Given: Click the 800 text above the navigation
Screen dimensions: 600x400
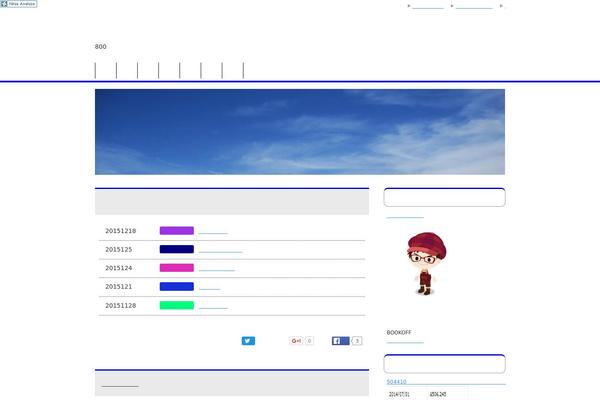Looking at the screenshot, I should coord(101,46).
